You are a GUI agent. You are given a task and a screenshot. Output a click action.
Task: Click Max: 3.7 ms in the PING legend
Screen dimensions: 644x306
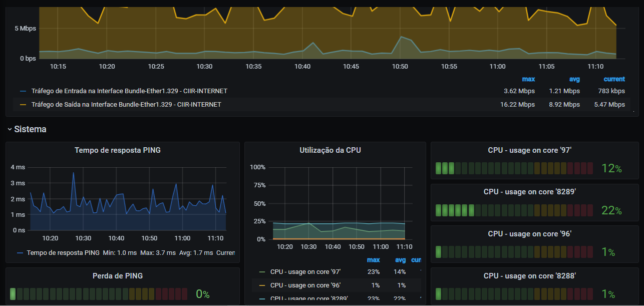tap(158, 253)
